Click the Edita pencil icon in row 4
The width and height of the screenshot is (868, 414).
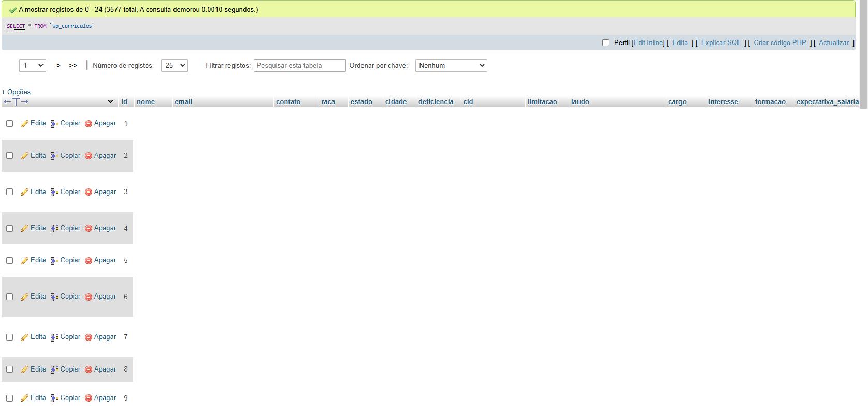pyautogui.click(x=24, y=228)
